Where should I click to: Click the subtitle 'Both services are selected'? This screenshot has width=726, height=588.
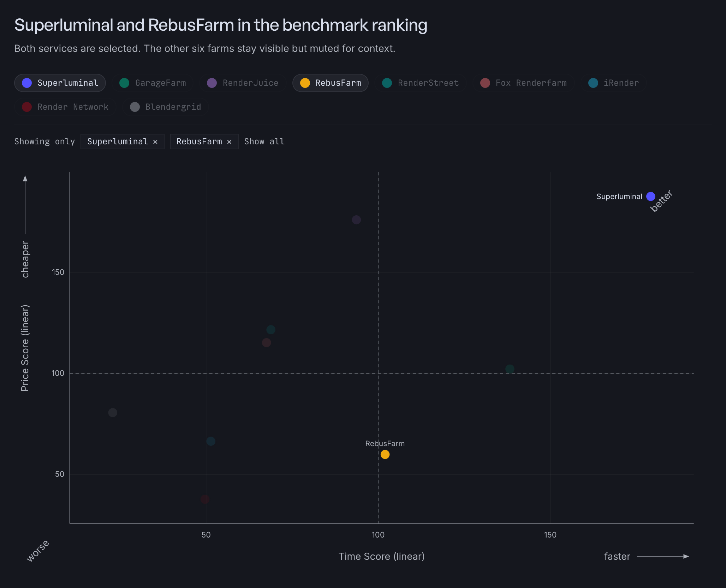click(x=205, y=49)
